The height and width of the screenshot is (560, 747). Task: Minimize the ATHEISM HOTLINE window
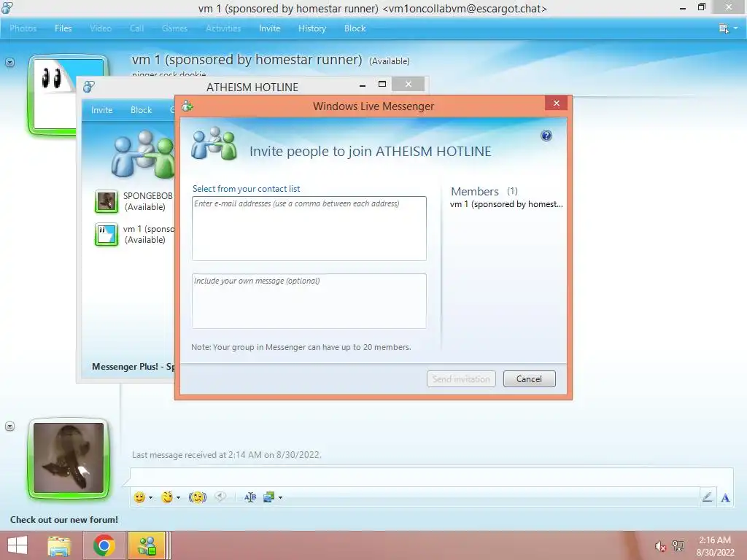[x=363, y=85]
